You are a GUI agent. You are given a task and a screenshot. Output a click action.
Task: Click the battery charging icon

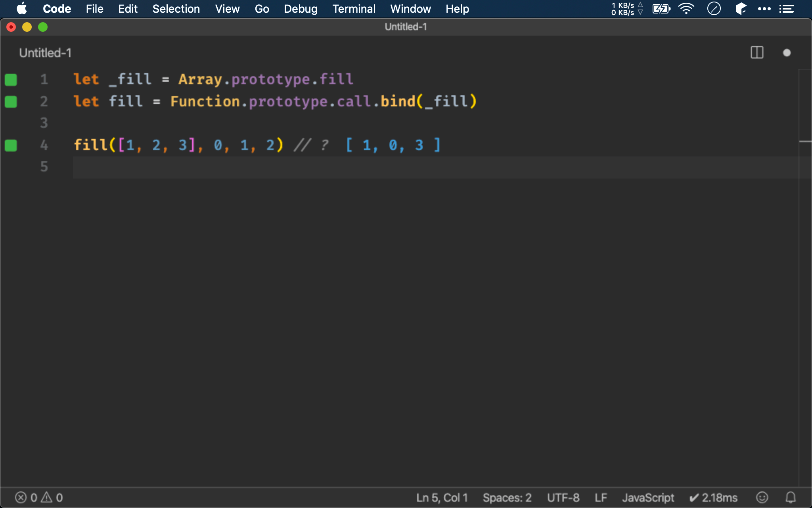point(661,8)
